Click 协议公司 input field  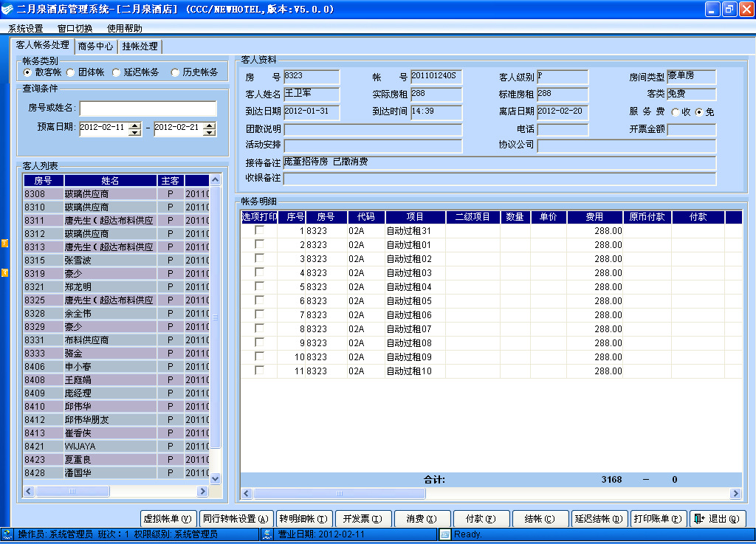[626, 145]
